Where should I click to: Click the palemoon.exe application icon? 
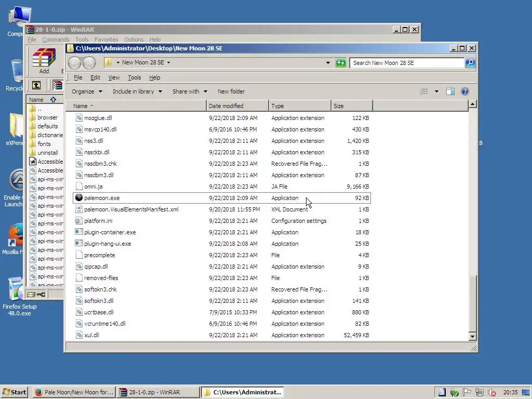pos(79,197)
